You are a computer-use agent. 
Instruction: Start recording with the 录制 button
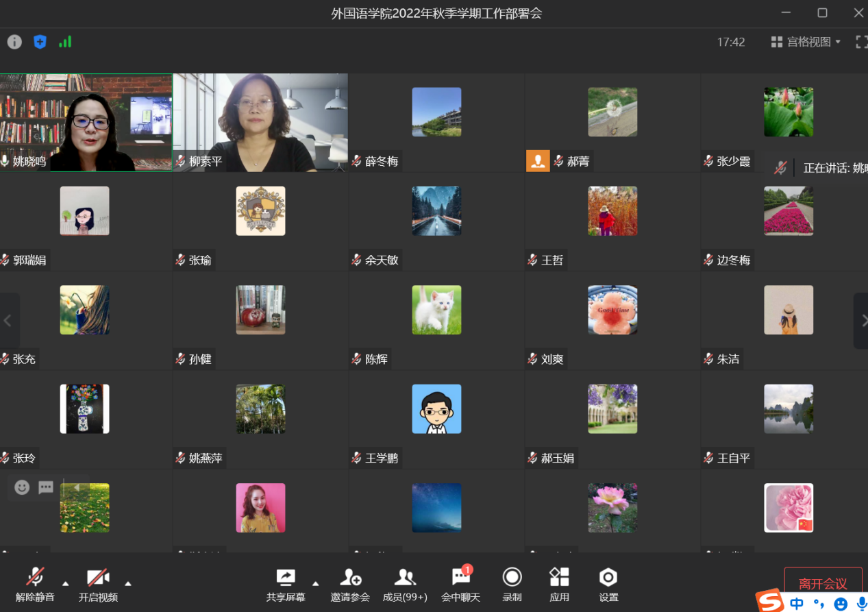(x=512, y=584)
